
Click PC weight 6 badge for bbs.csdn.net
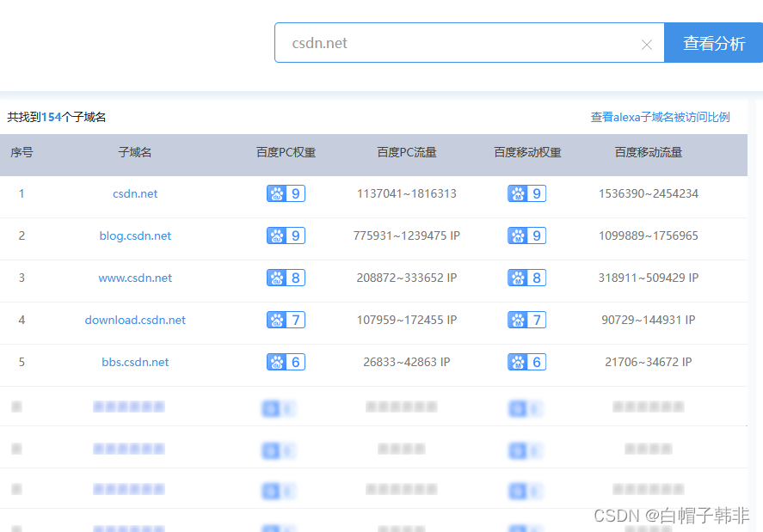tap(286, 362)
